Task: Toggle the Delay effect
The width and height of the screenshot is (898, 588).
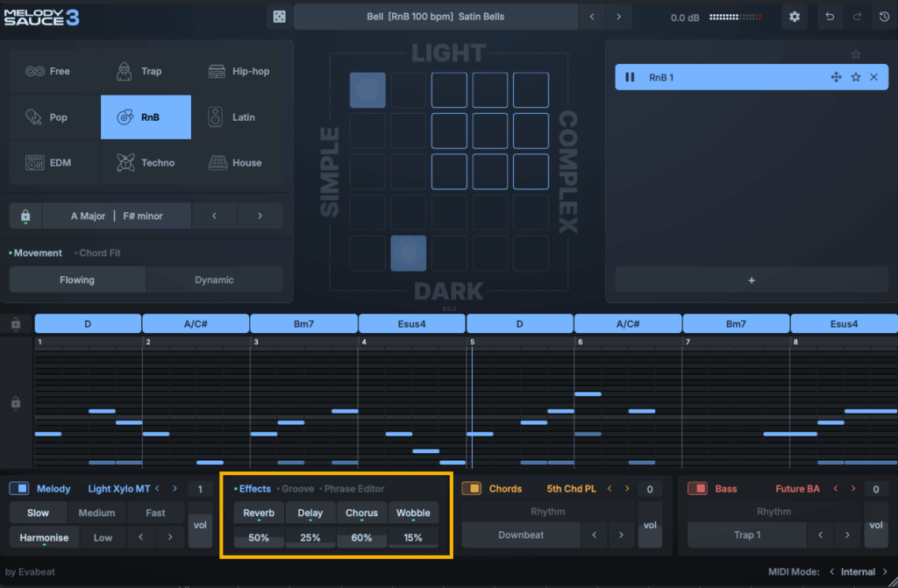Action: (310, 513)
